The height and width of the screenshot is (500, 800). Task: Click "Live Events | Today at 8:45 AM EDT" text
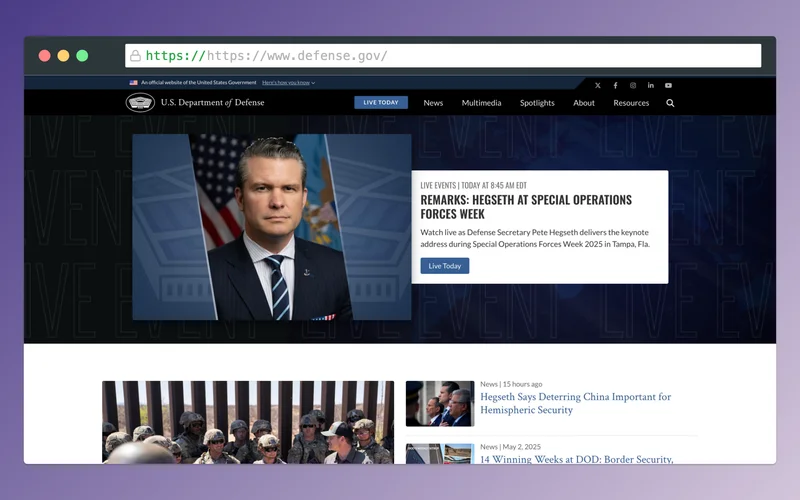pos(473,185)
